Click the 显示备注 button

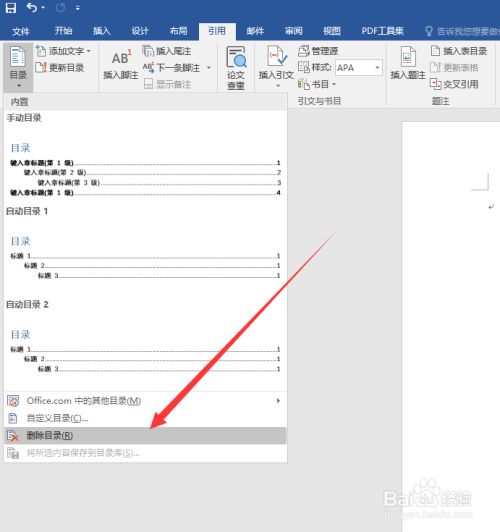point(167,84)
